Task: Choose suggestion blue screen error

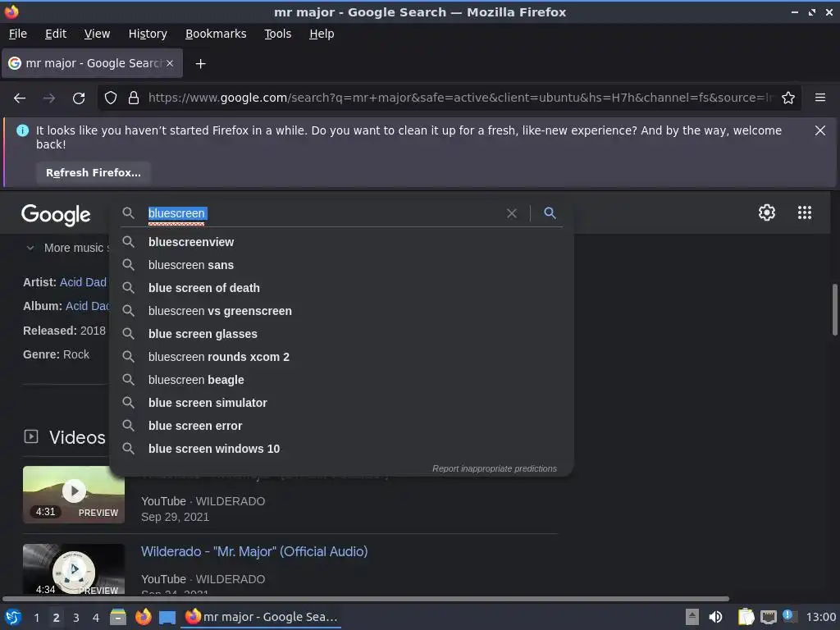Action: (x=341, y=427)
